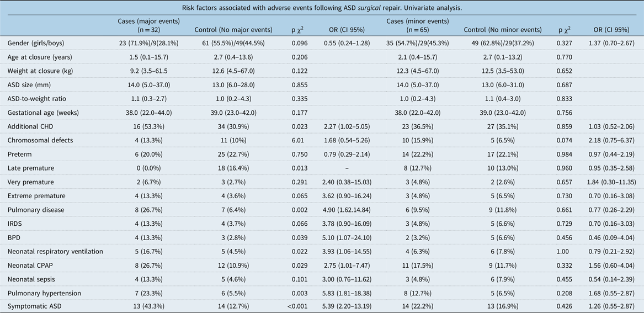
Task: Select the odds ratio cell "5.83 (1.81–18.38)"
Action: [x=345, y=293]
